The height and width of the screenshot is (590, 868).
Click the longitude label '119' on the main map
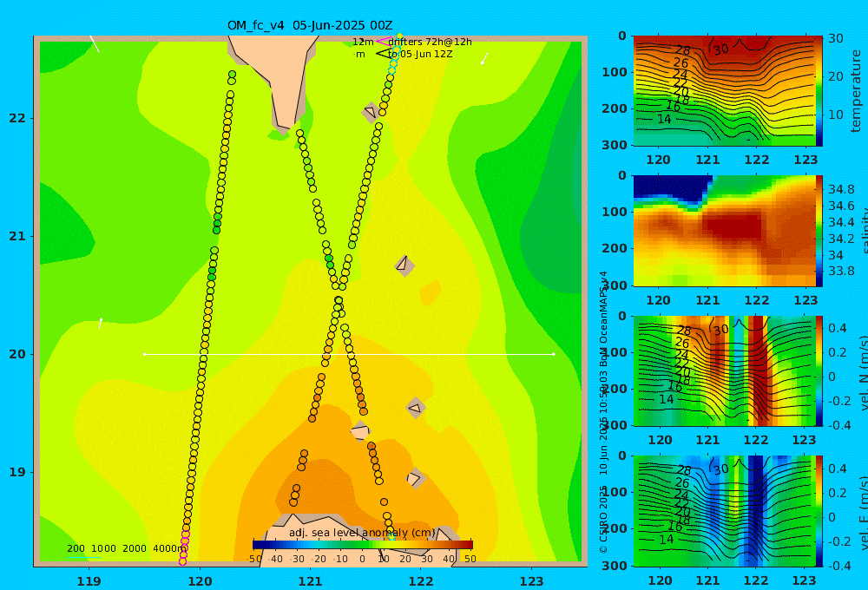(89, 581)
